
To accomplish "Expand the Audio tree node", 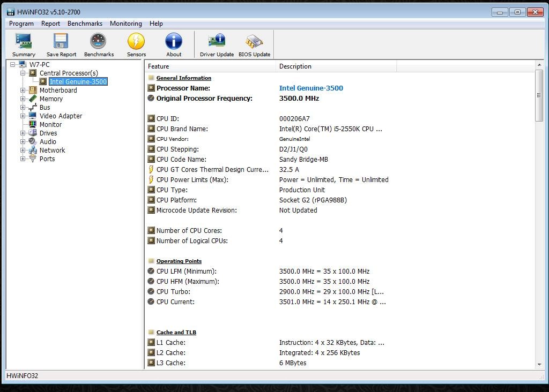I will [23, 141].
